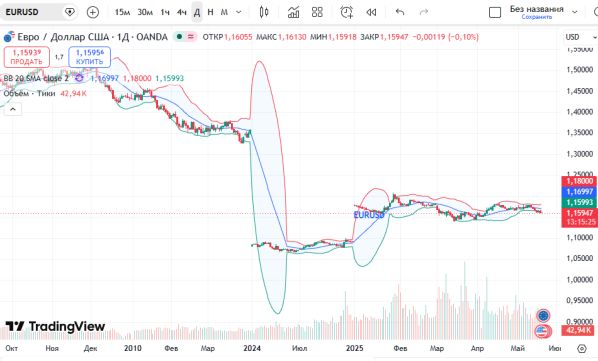
Task: Open the candlestick chart type menu
Action: 264,12
